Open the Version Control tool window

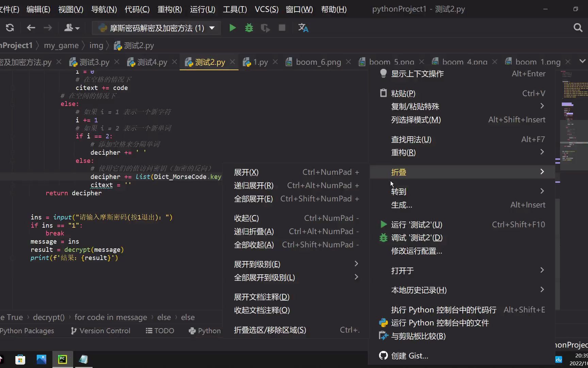[x=100, y=331]
